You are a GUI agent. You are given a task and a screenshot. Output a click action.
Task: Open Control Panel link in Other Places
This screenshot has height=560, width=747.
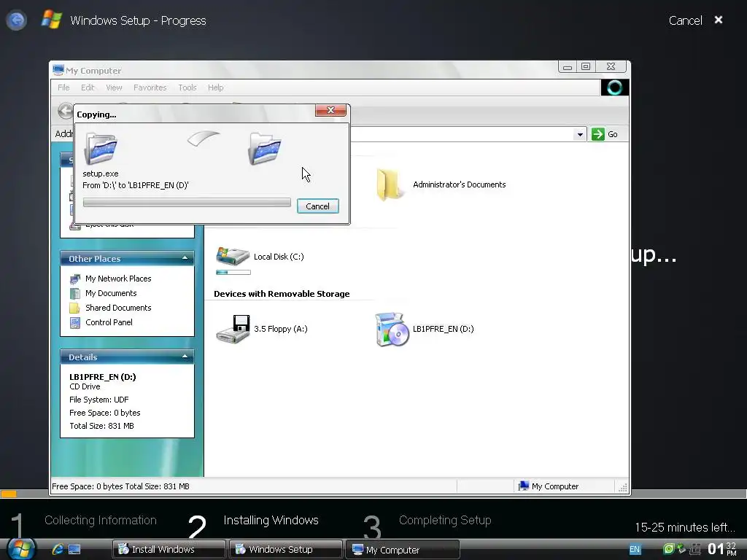point(109,322)
